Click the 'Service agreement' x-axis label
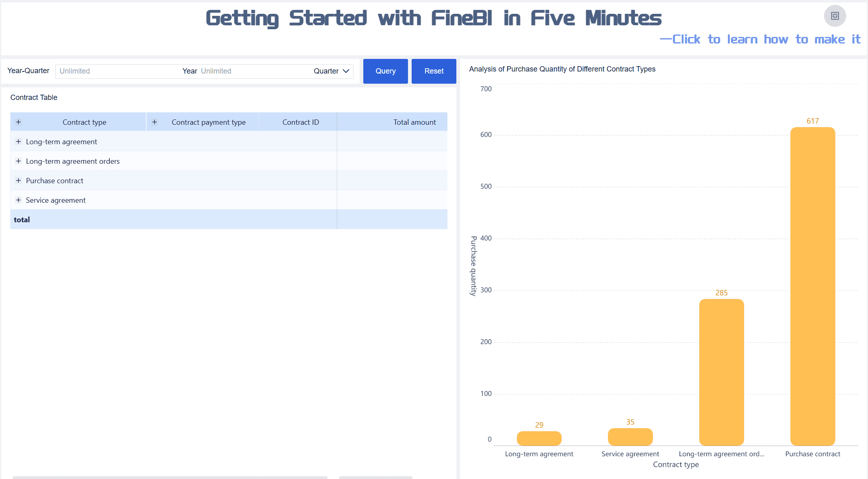 pyautogui.click(x=630, y=454)
